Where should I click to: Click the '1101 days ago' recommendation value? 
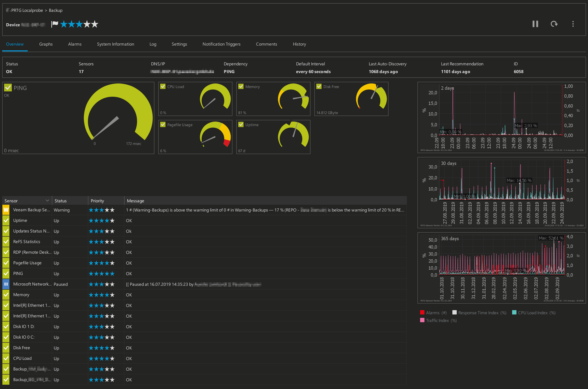[x=456, y=71]
